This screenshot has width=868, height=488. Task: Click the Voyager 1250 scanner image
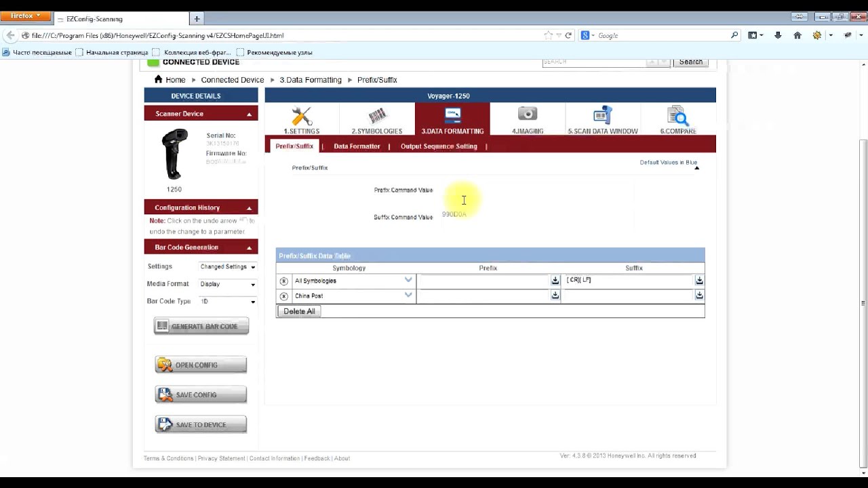pos(174,154)
